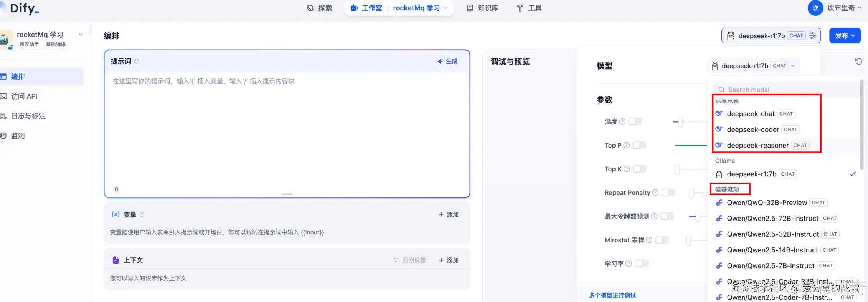Open the 探索 explore tab

pos(320,8)
